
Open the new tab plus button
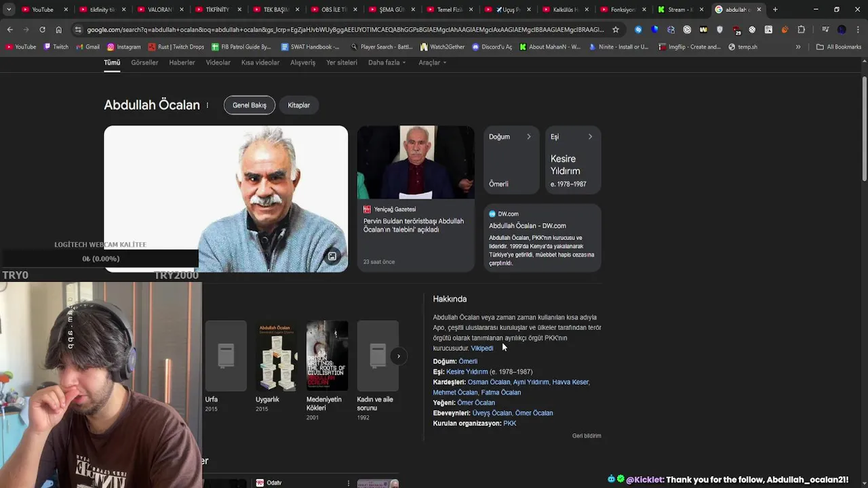(775, 9)
